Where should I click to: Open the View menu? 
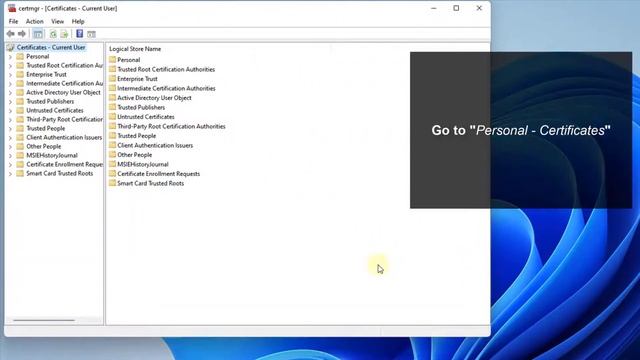tap(58, 21)
